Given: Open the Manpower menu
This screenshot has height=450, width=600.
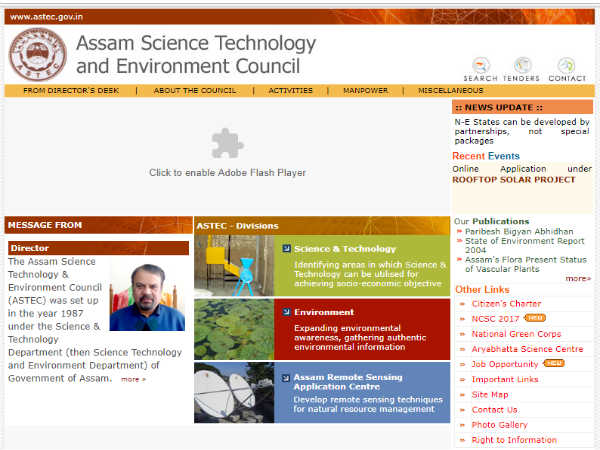Looking at the screenshot, I should tap(365, 91).
